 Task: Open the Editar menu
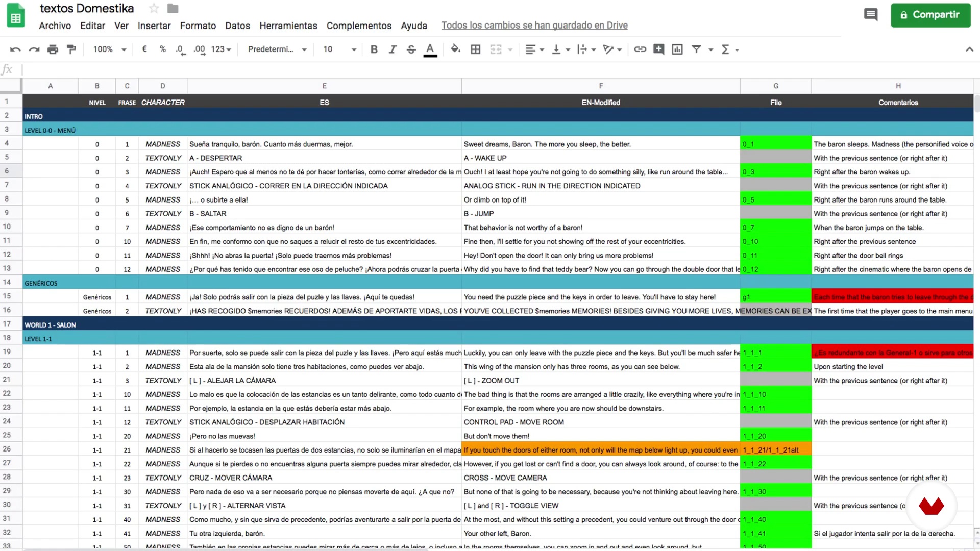92,26
